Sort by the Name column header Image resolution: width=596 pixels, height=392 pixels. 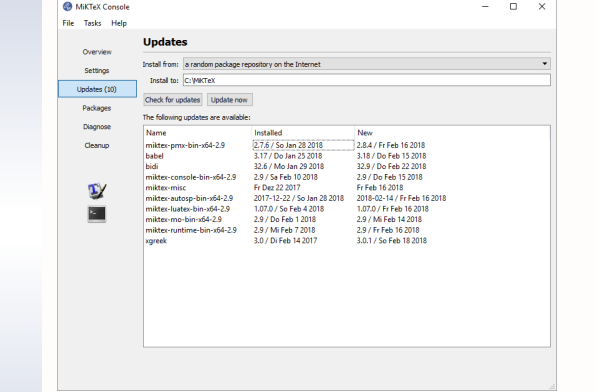(198, 133)
